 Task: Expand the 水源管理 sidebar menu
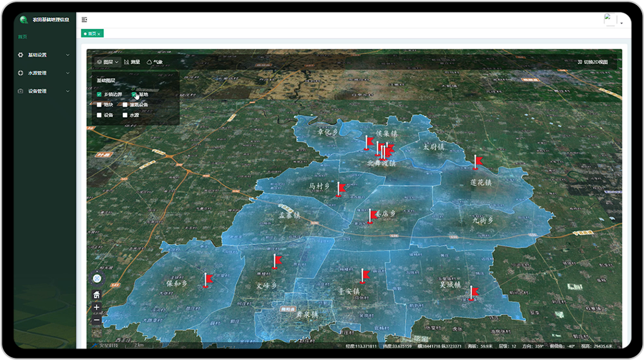pyautogui.click(x=44, y=73)
